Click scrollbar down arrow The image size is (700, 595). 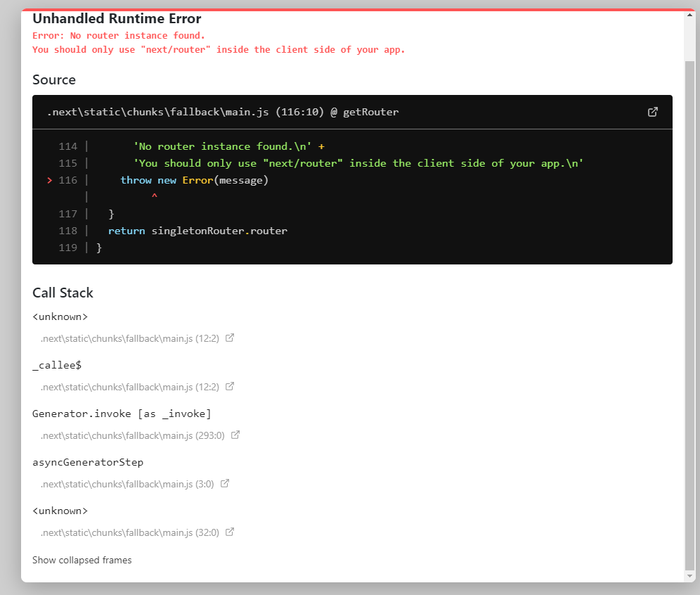tap(689, 576)
